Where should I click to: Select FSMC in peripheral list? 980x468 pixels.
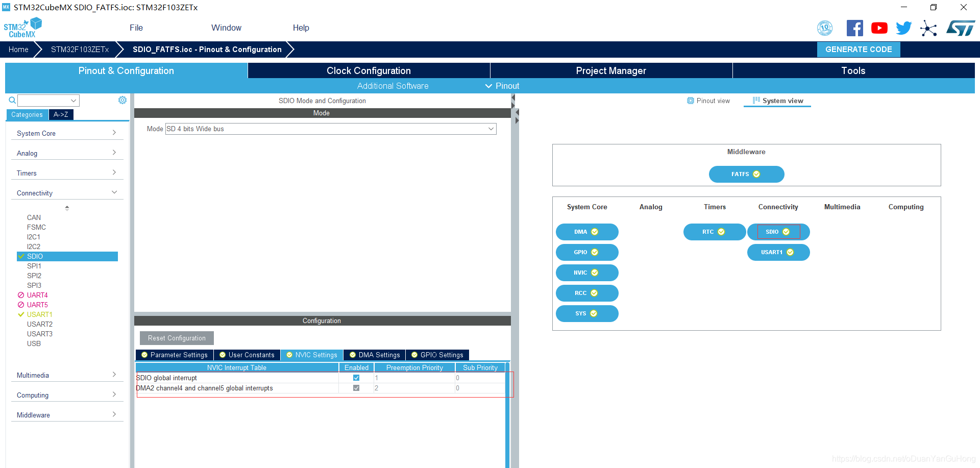click(36, 227)
